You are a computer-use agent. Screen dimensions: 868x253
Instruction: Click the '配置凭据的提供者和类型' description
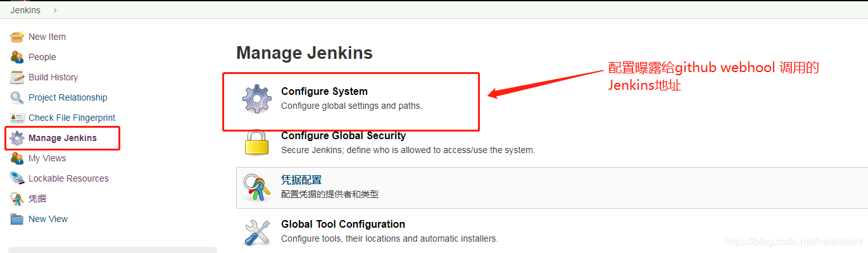330,194
